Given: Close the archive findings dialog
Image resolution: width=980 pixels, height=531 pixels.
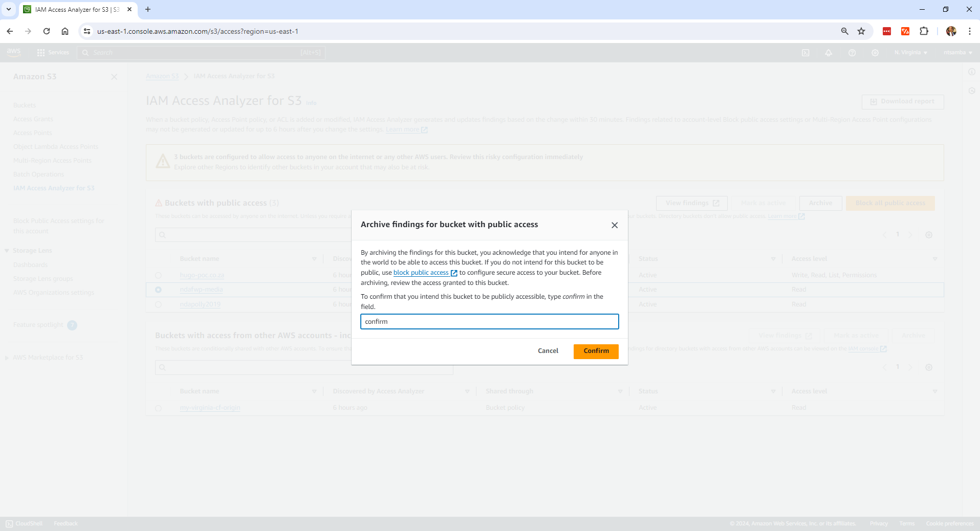Looking at the screenshot, I should (x=615, y=225).
